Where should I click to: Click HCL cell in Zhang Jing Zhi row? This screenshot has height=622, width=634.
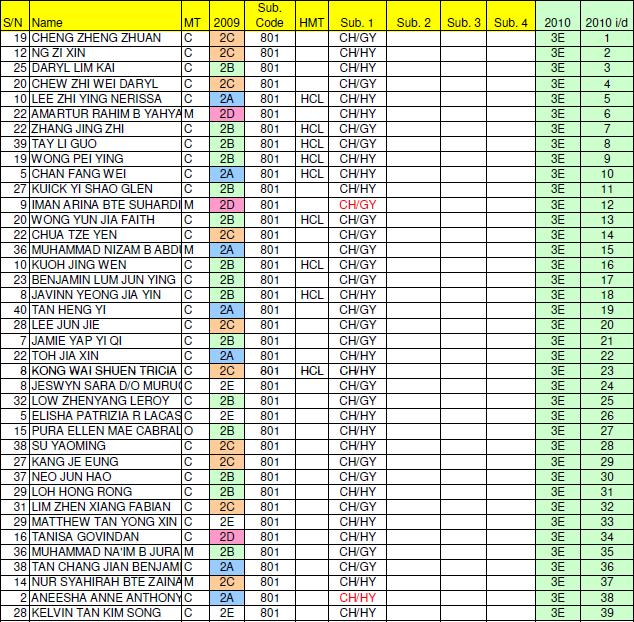(x=312, y=129)
